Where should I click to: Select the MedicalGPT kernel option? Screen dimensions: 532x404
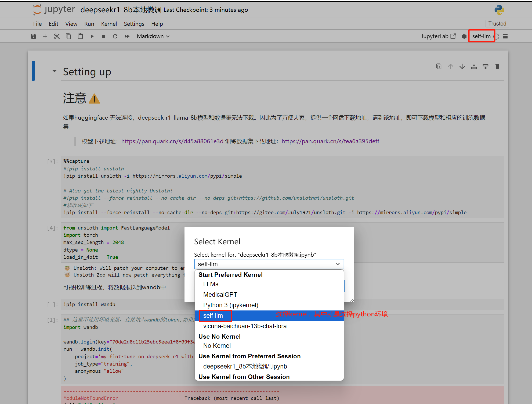coord(220,295)
